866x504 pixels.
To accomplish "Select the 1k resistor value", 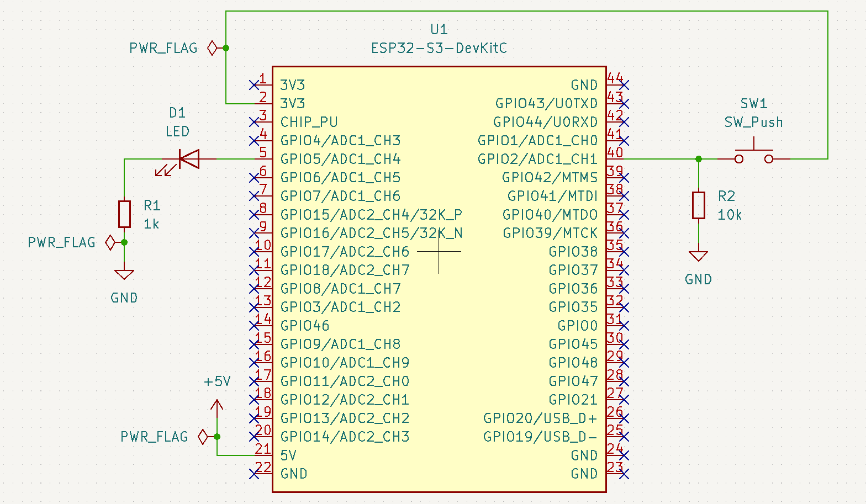I will pyautogui.click(x=151, y=224).
